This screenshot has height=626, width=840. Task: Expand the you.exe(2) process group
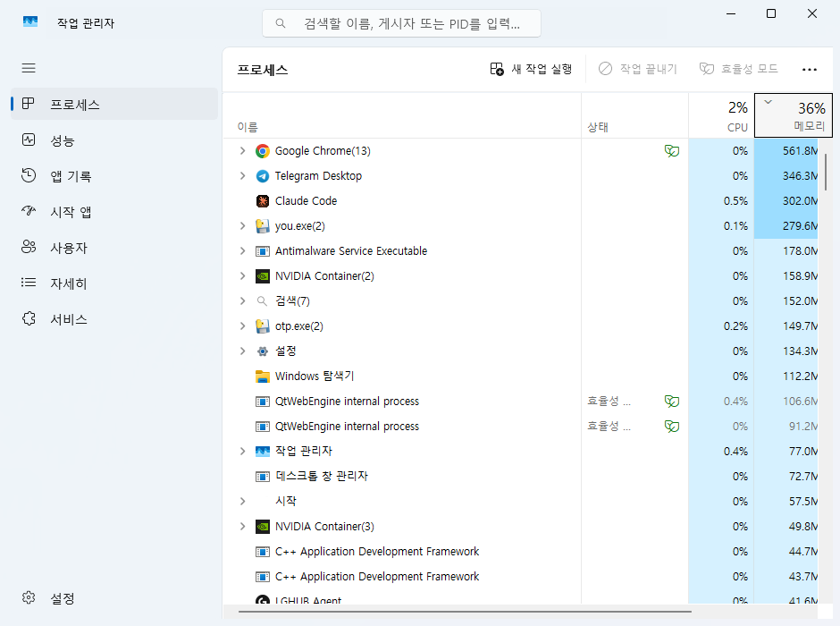[x=243, y=226]
